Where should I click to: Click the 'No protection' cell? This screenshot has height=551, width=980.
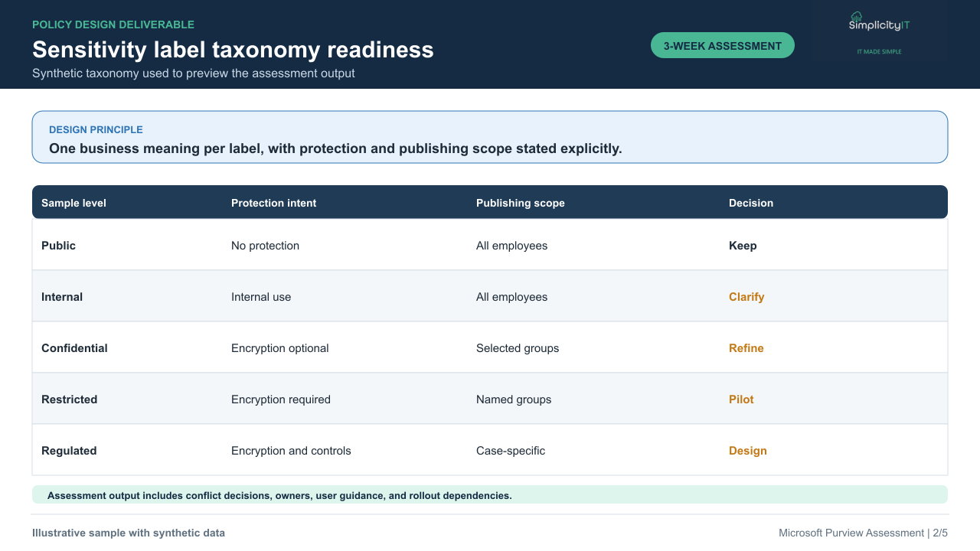[265, 246]
